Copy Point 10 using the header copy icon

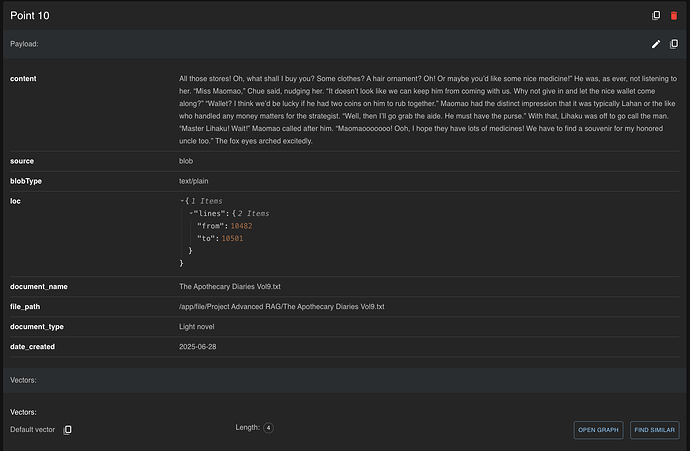click(656, 15)
